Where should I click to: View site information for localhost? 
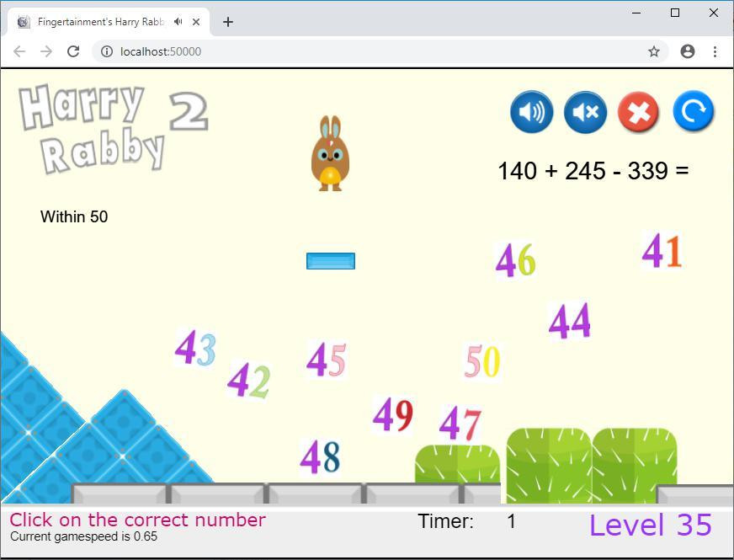107,51
